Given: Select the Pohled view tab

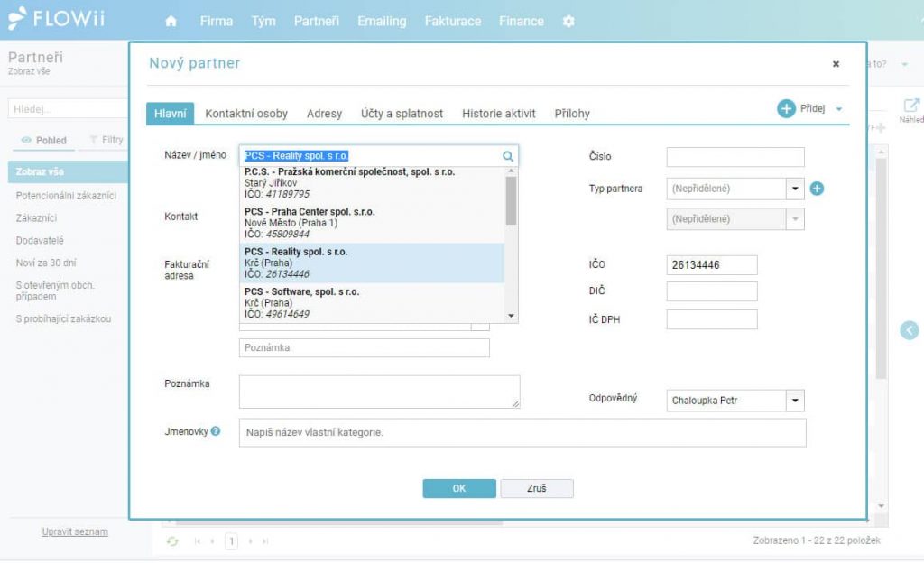Looking at the screenshot, I should (44, 140).
